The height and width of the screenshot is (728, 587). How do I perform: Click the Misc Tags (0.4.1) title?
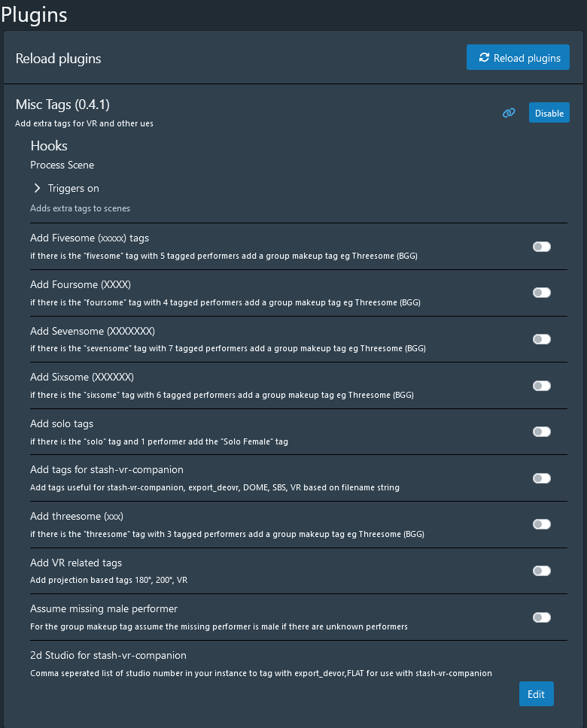[67, 105]
